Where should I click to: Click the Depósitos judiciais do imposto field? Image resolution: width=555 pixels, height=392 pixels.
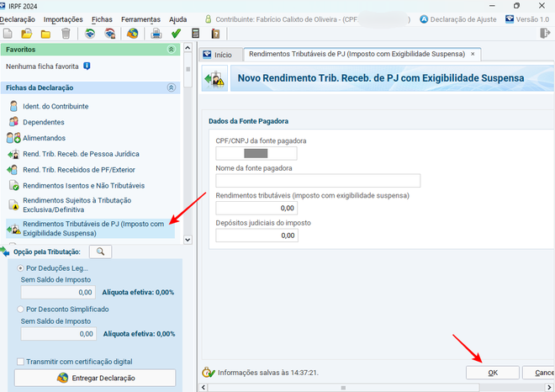click(x=257, y=236)
